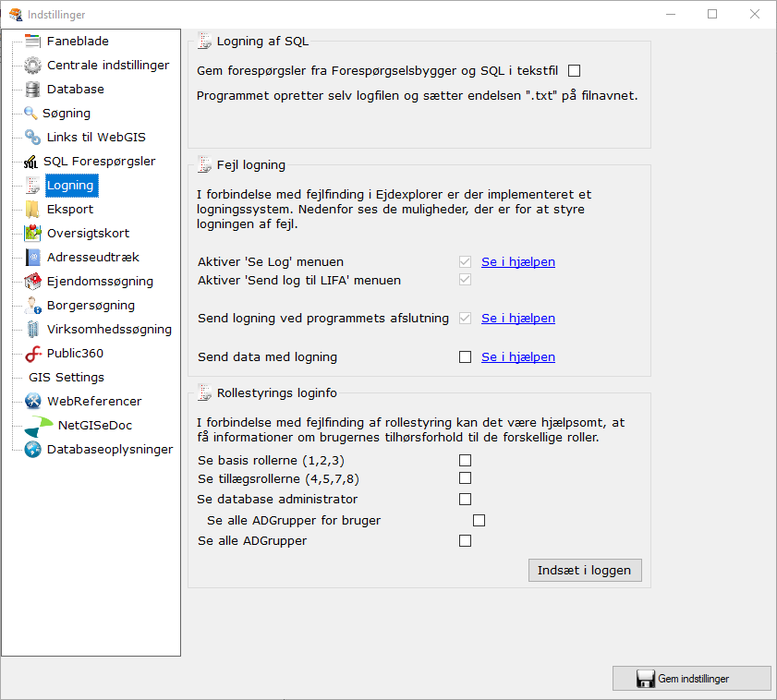This screenshot has width=777, height=700.
Task: Open Ejendomssøgning settings page
Action: coord(100,282)
